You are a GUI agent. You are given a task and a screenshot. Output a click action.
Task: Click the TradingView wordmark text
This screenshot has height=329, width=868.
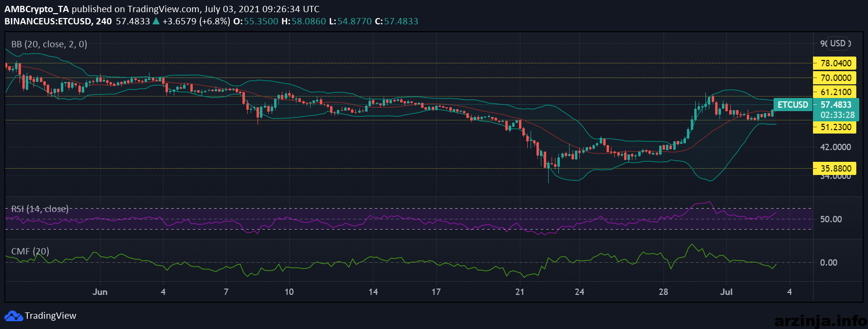coord(51,316)
